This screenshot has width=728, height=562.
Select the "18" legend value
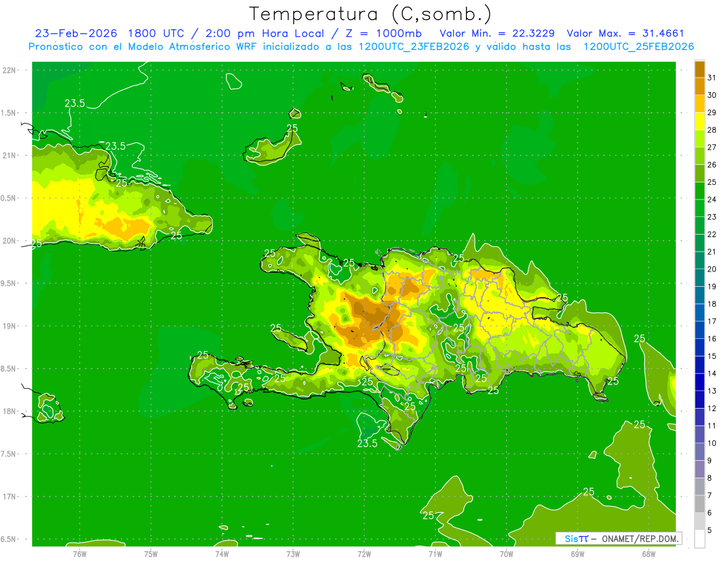[x=712, y=304]
